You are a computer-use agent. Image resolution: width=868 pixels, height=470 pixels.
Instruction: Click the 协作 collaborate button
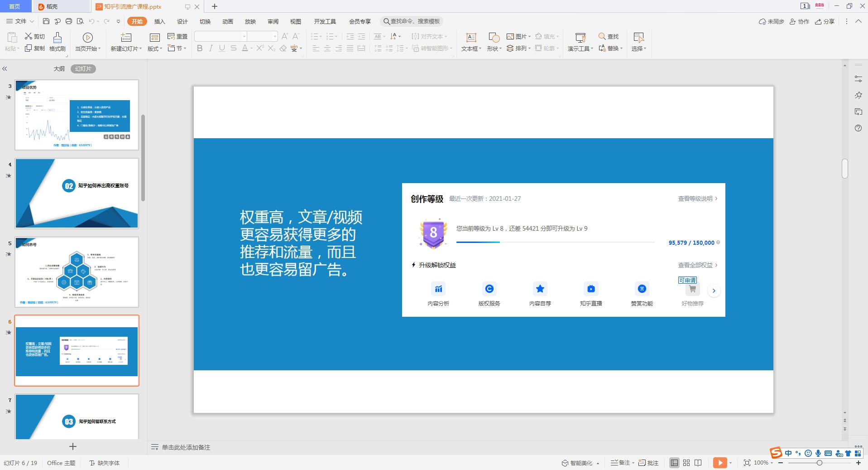799,21
